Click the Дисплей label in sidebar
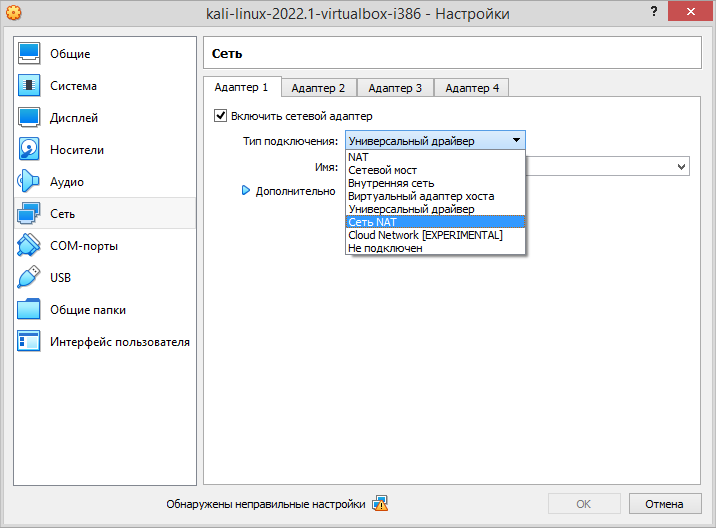Screen dimensions: 716x528 pyautogui.click(x=74, y=118)
